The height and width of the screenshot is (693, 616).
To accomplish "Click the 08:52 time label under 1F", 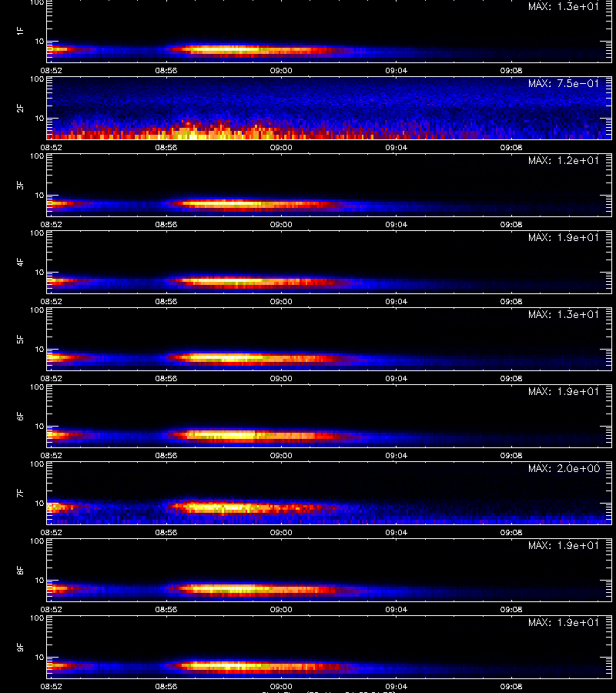I will (x=52, y=70).
